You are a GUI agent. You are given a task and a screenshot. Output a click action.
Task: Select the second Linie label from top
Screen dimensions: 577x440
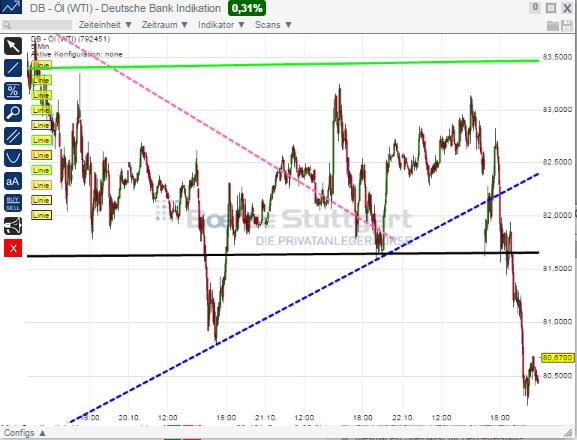[41, 80]
